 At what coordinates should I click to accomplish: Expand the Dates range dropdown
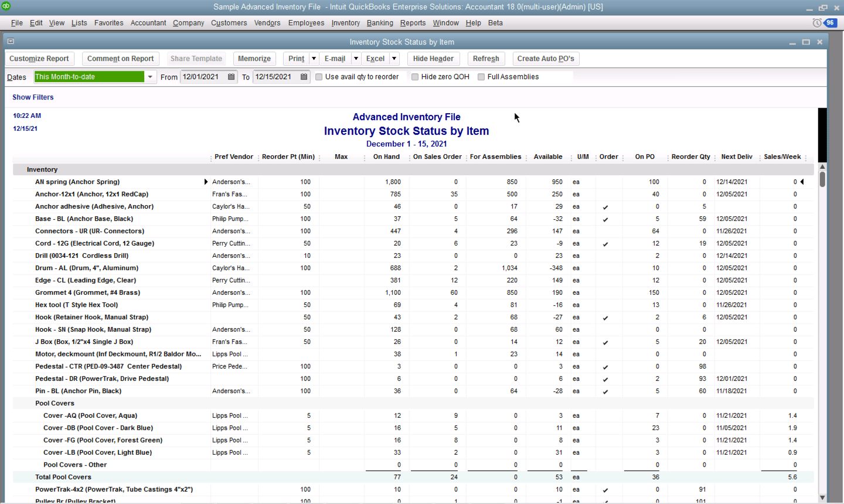150,77
